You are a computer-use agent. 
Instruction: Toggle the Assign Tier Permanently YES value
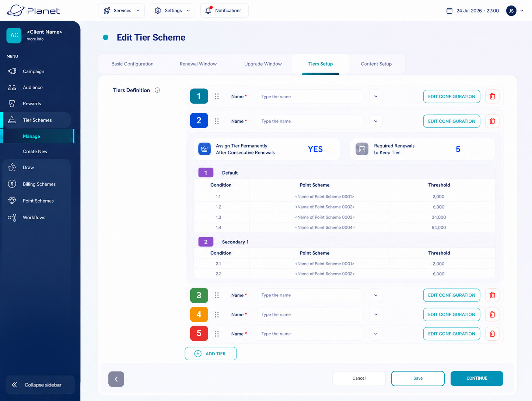pyautogui.click(x=315, y=149)
